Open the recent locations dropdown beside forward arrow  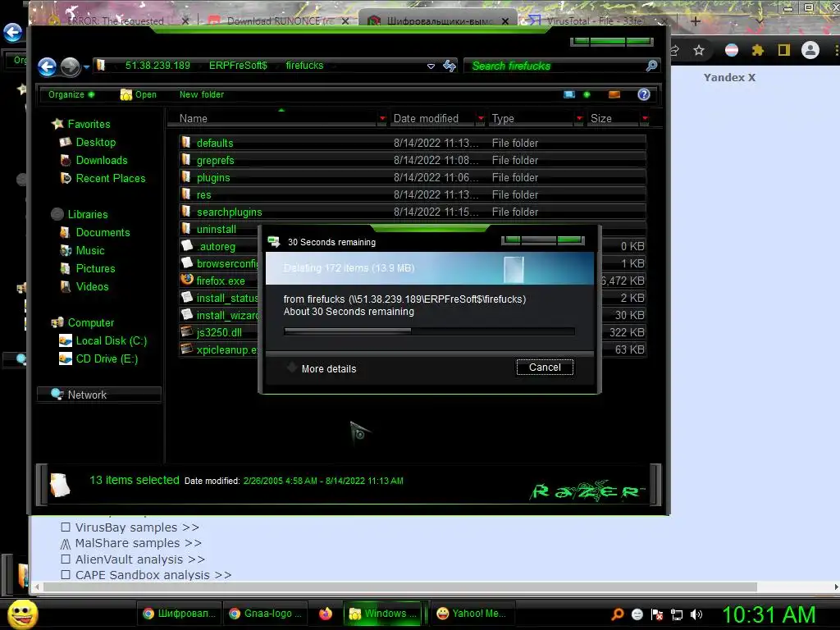(x=86, y=67)
